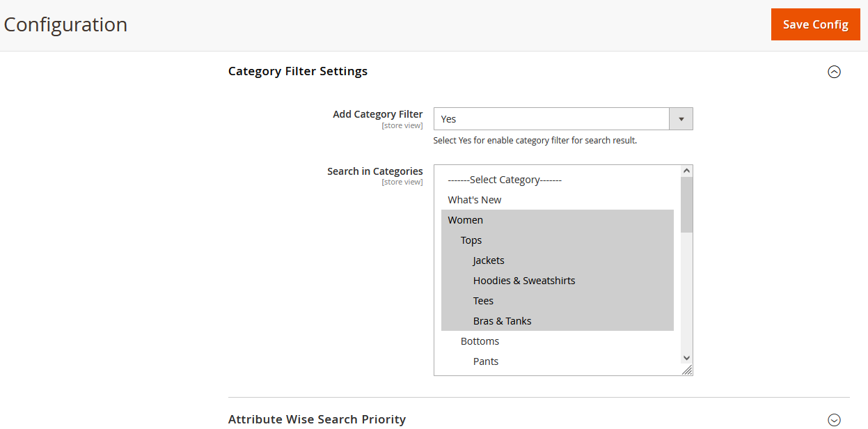Click the scrollbar down arrow of category list
Screen dimensions: 868x429
pos(686,357)
